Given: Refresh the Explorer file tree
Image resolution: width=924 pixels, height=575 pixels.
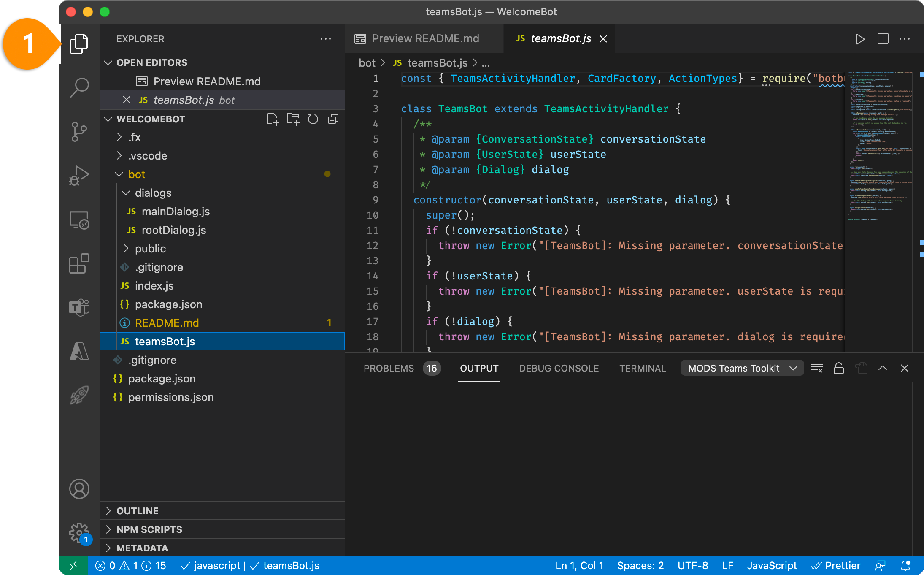Looking at the screenshot, I should click(313, 119).
